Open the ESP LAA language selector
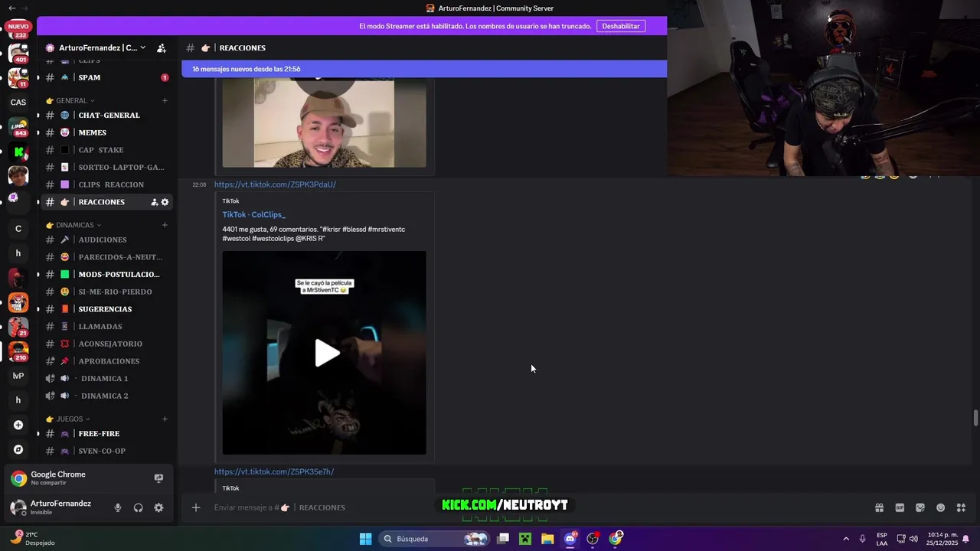This screenshot has width=980, height=551. (x=882, y=539)
